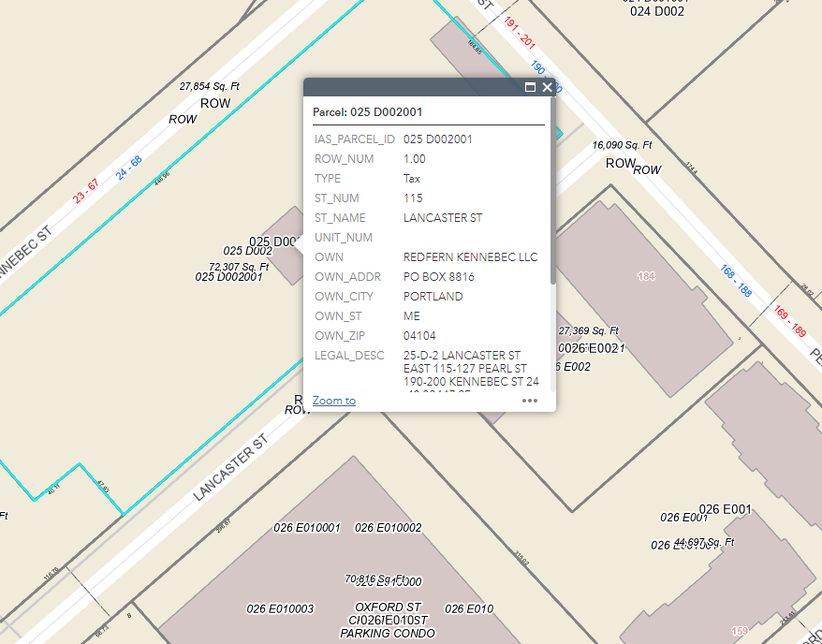Click the Oxford St Parking Condo label
Viewport: 822px width, 644px height.
pyautogui.click(x=388, y=620)
